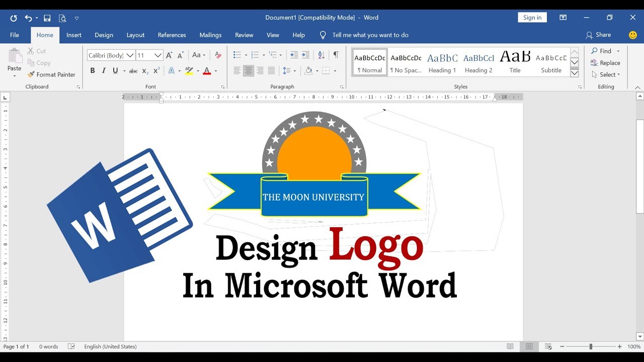
Task: Click the zoom in plus button
Action: (619, 346)
